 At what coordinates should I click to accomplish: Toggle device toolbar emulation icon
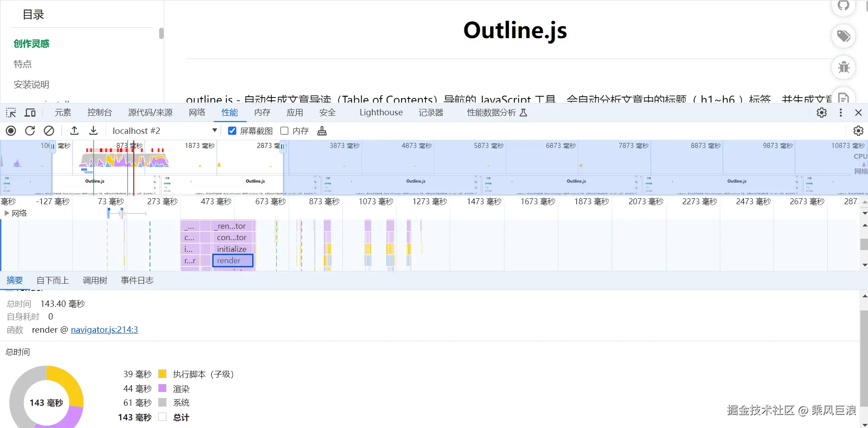pyautogui.click(x=30, y=113)
